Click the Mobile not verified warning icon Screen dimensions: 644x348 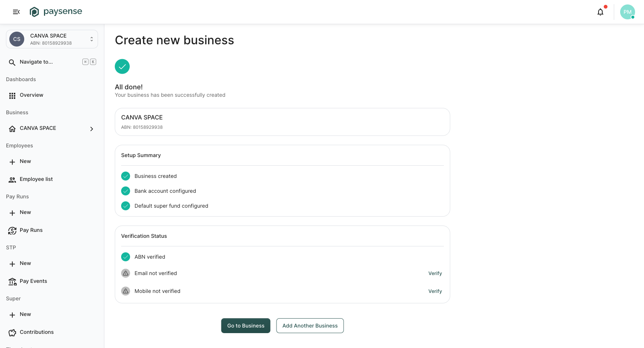[126, 291]
